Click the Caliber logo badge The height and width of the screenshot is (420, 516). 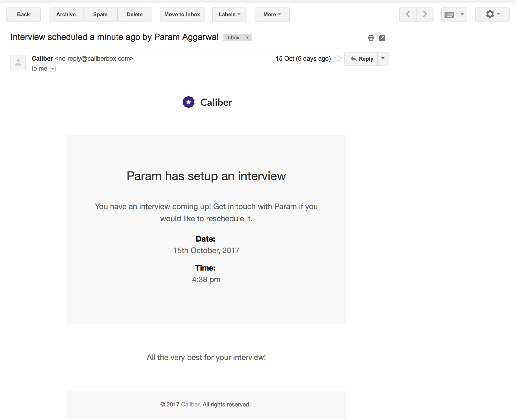tap(188, 102)
